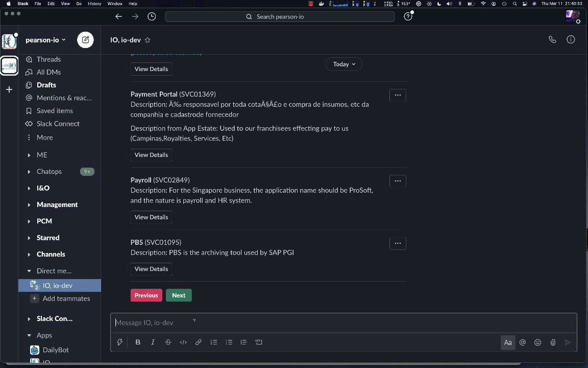Star the IO, io-dev conversation
The image size is (588, 368).
point(148,40)
